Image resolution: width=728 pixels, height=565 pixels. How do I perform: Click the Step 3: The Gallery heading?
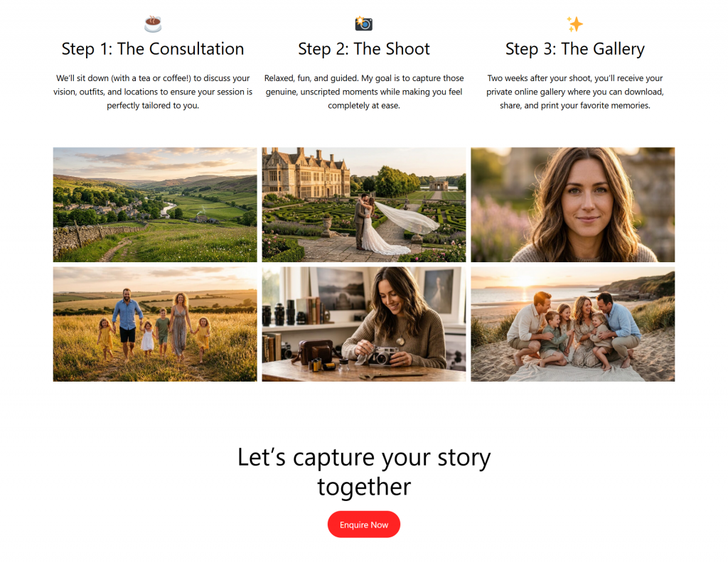[574, 49]
